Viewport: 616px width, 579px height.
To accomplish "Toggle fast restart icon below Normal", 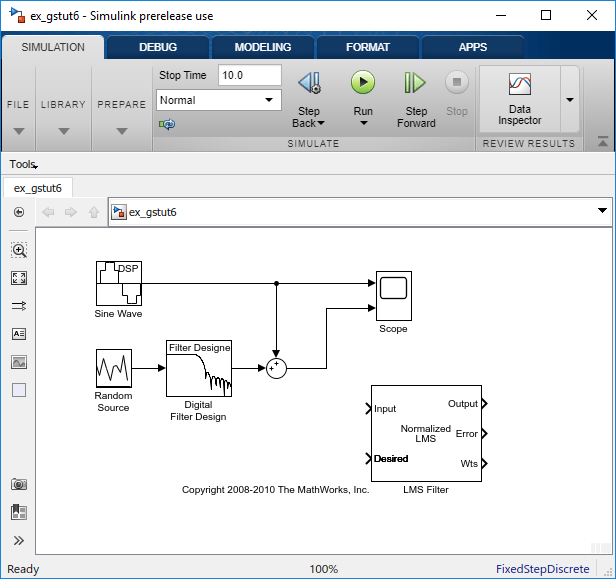I will [x=167, y=125].
